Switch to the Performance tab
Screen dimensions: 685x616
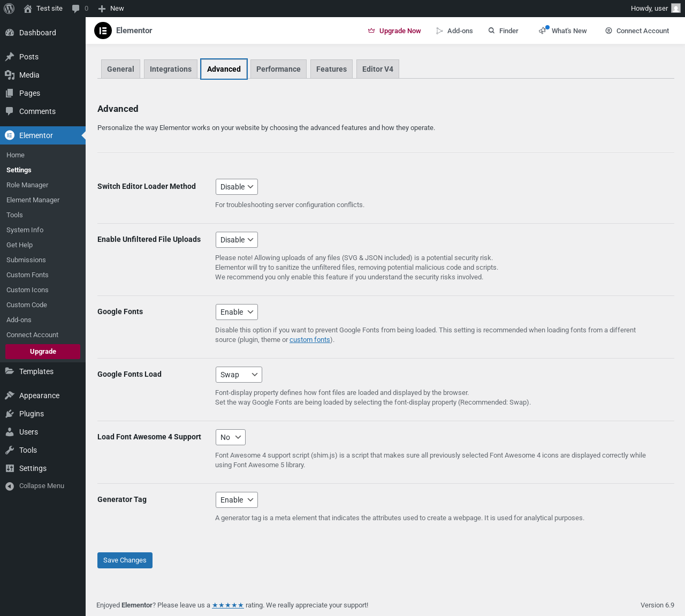click(x=278, y=69)
